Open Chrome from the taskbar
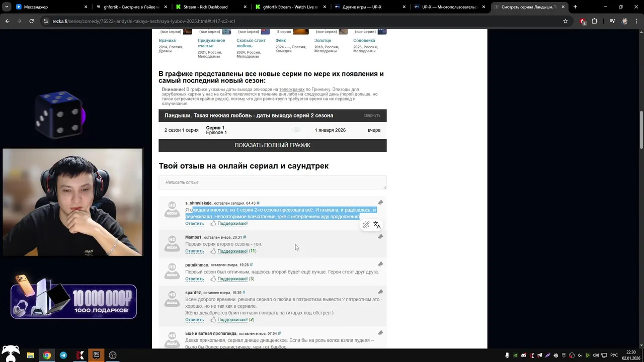 [x=47, y=355]
